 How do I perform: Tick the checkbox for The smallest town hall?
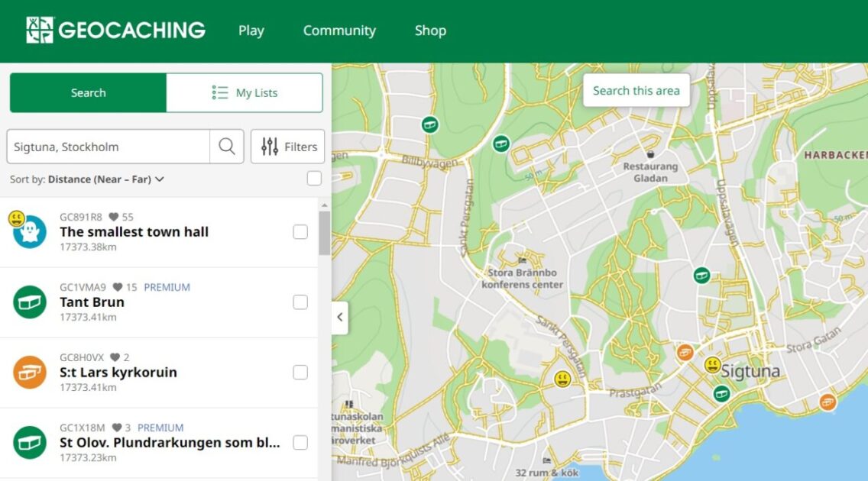click(300, 232)
